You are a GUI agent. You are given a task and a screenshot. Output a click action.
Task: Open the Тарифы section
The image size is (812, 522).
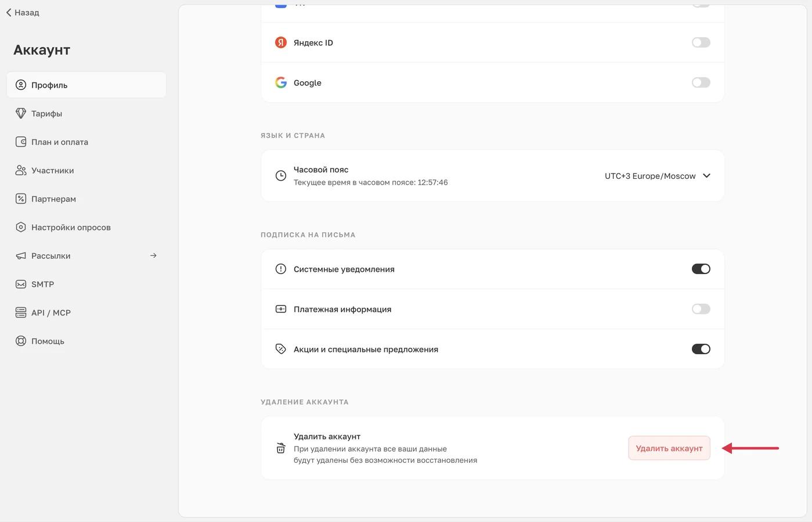86,113
